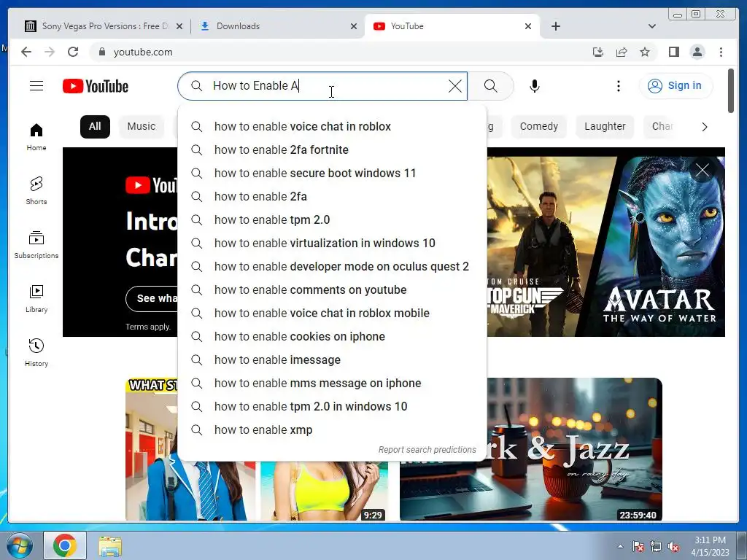Click the install app icon in address bar
Viewport: 747px width, 560px height.
point(598,52)
